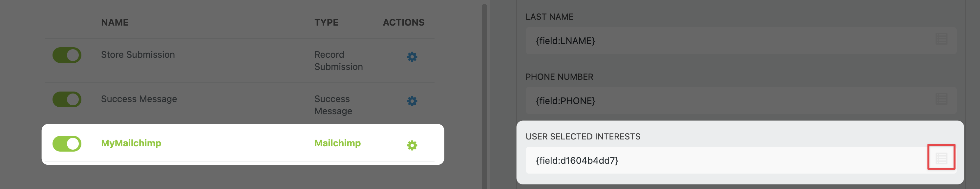
Task: Click the User Selected Interests input field
Action: [x=723, y=160]
